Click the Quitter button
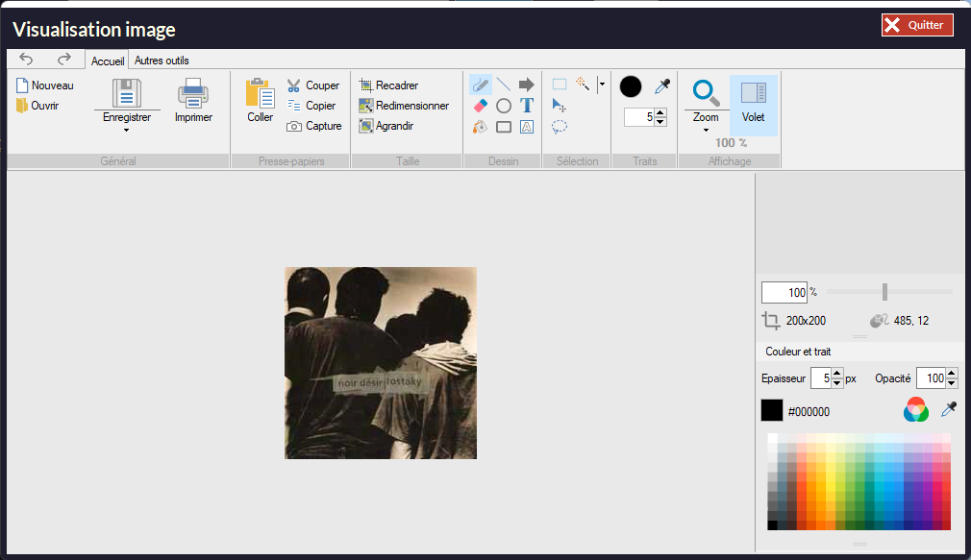Image resolution: width=971 pixels, height=560 pixels. [x=917, y=25]
